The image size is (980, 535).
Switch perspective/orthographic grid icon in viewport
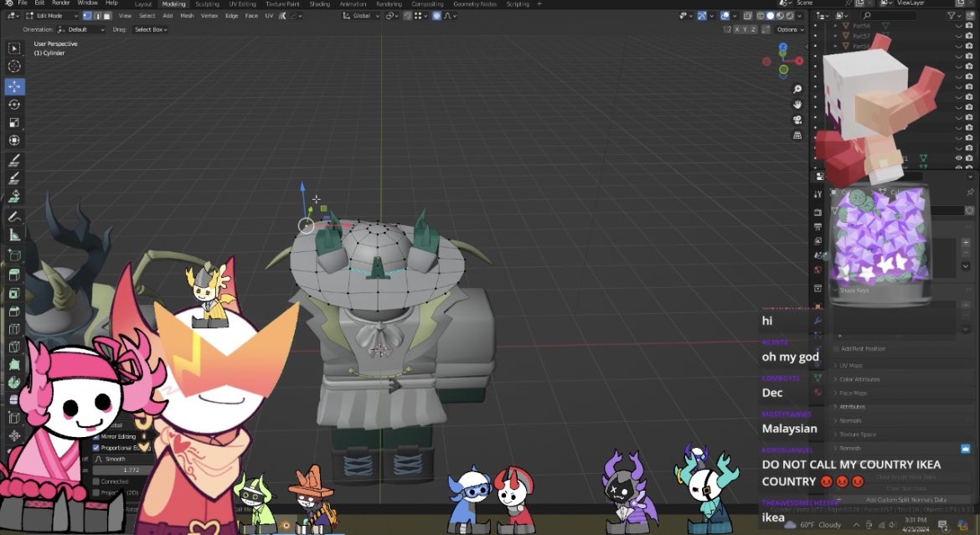797,135
